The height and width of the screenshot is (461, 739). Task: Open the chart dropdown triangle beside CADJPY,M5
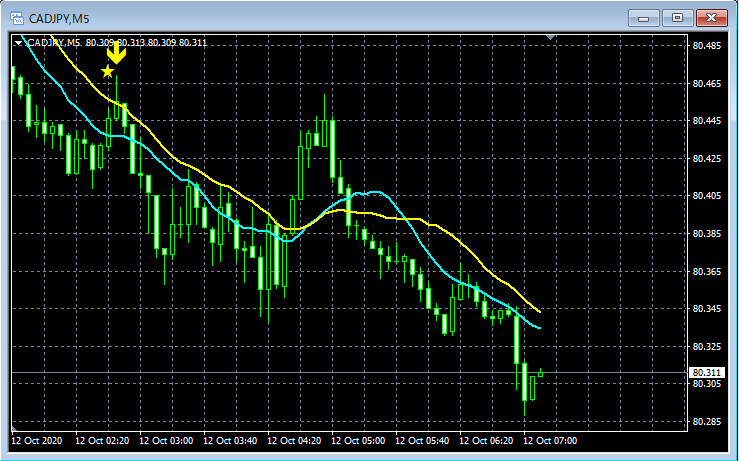18,43
